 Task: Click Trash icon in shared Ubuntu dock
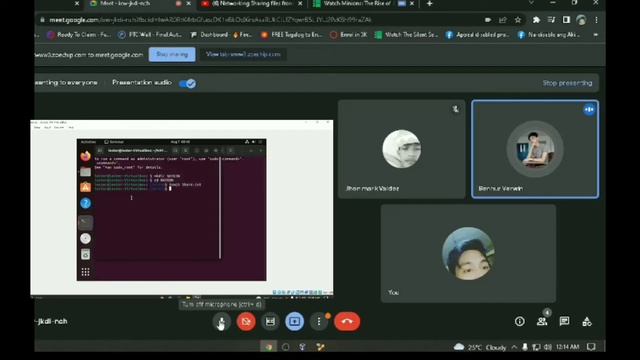(x=85, y=255)
